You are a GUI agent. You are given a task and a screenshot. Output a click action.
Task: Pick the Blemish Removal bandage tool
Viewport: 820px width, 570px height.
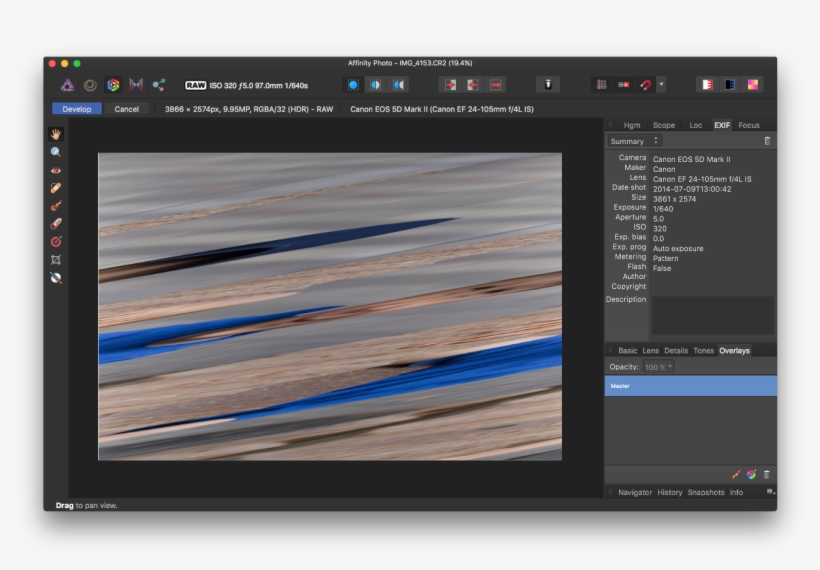(56, 188)
